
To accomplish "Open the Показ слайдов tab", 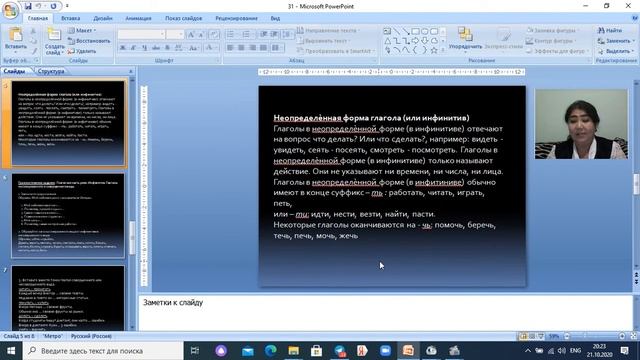I will pos(184,18).
